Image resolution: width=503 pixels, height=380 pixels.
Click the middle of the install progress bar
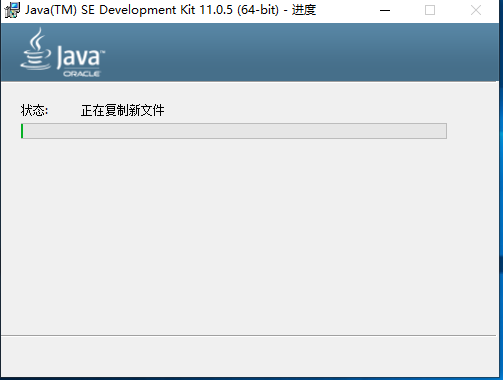tap(234, 131)
